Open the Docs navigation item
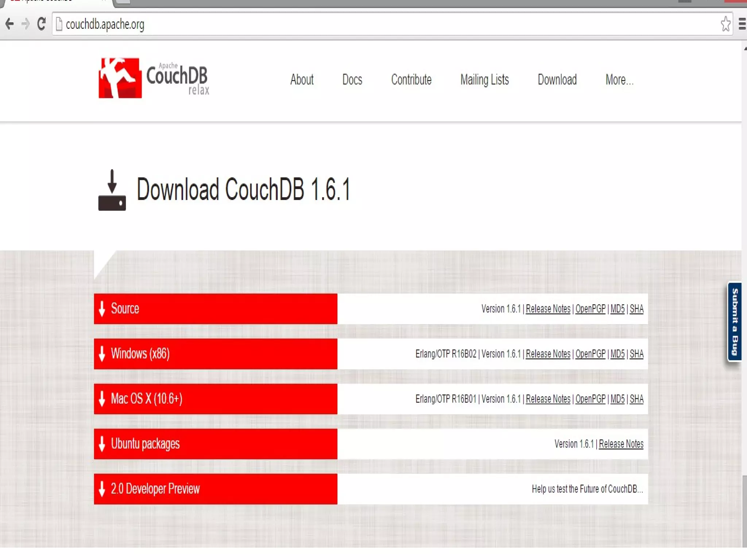Viewport: 747px width, 560px height. click(x=352, y=79)
